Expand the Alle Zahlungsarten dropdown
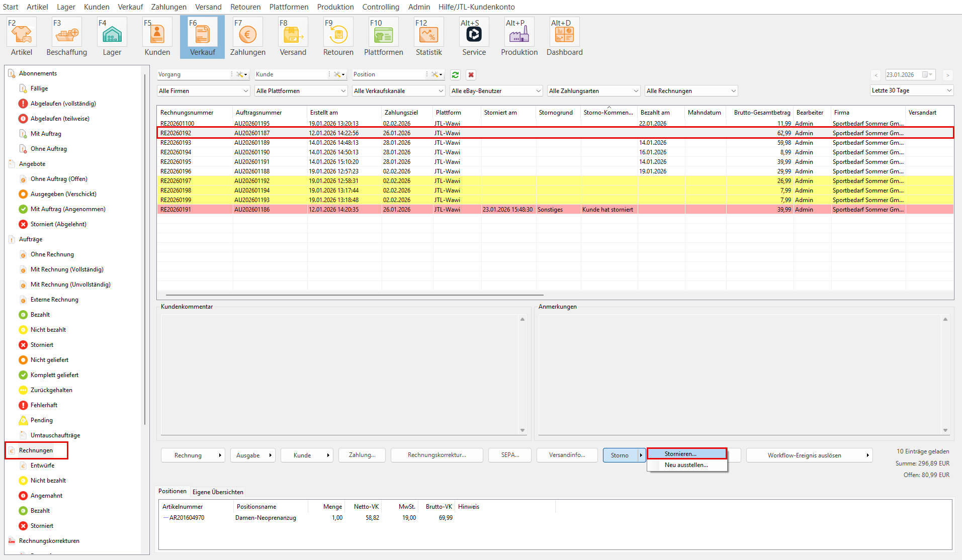Image resolution: width=962 pixels, height=560 pixels. pyautogui.click(x=593, y=91)
